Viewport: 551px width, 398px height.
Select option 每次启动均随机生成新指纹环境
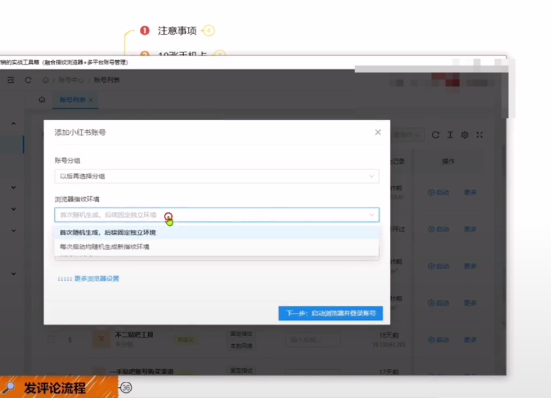(x=217, y=247)
